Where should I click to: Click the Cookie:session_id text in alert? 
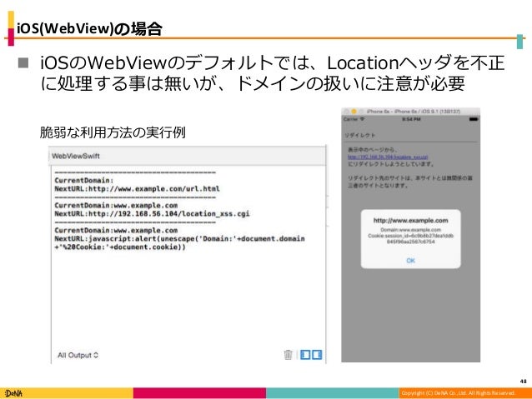click(410, 238)
